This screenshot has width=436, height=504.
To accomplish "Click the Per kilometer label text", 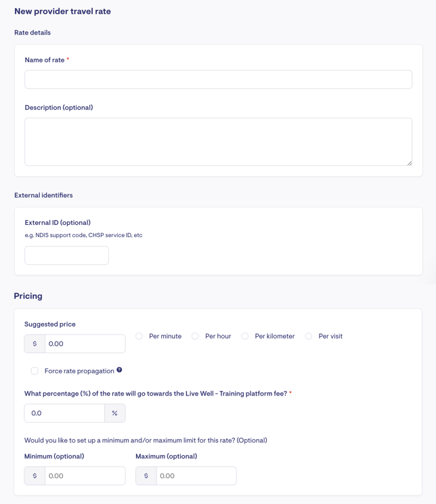I will [275, 336].
